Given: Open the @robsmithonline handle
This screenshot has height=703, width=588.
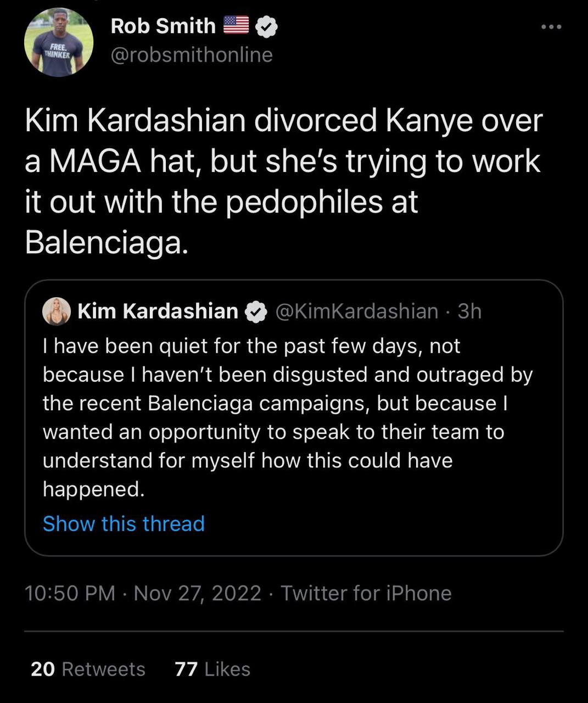Looking at the screenshot, I should tap(192, 54).
